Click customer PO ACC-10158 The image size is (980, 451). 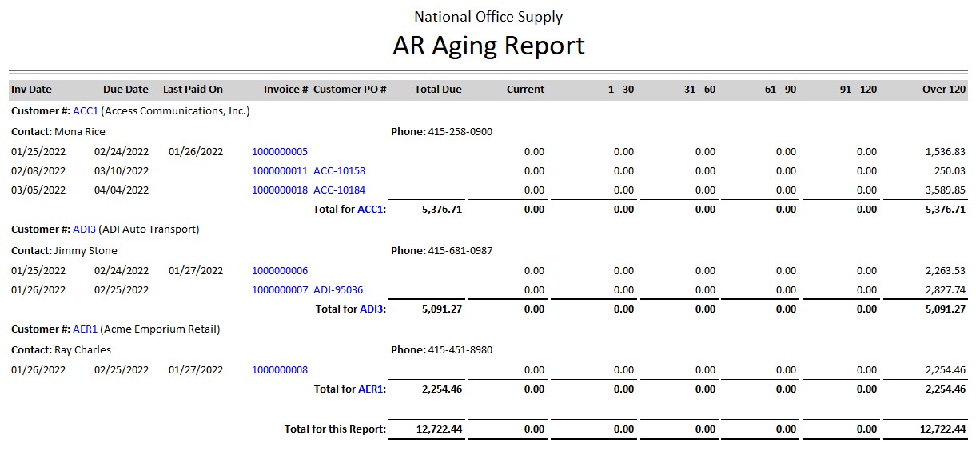click(x=339, y=171)
